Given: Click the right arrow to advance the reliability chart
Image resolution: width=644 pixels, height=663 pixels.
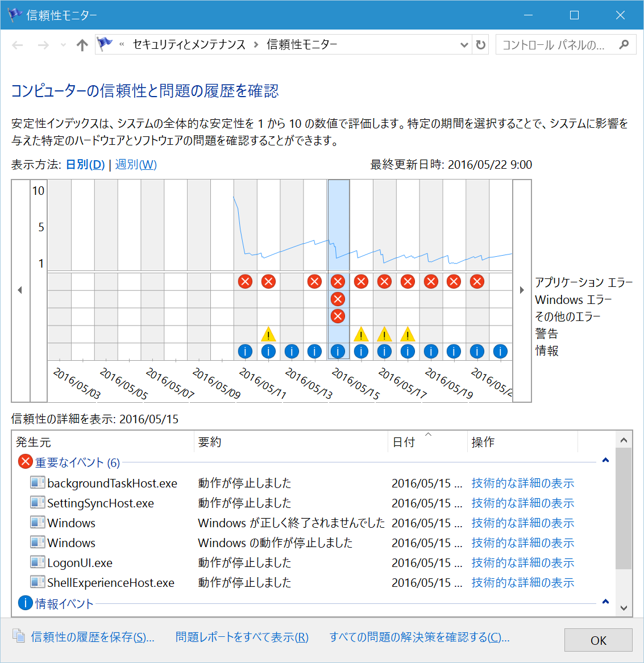Looking at the screenshot, I should point(522,289).
